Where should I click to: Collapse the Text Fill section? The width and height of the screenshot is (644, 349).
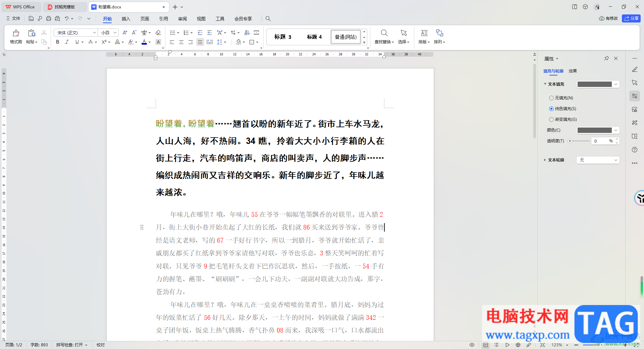click(x=545, y=84)
